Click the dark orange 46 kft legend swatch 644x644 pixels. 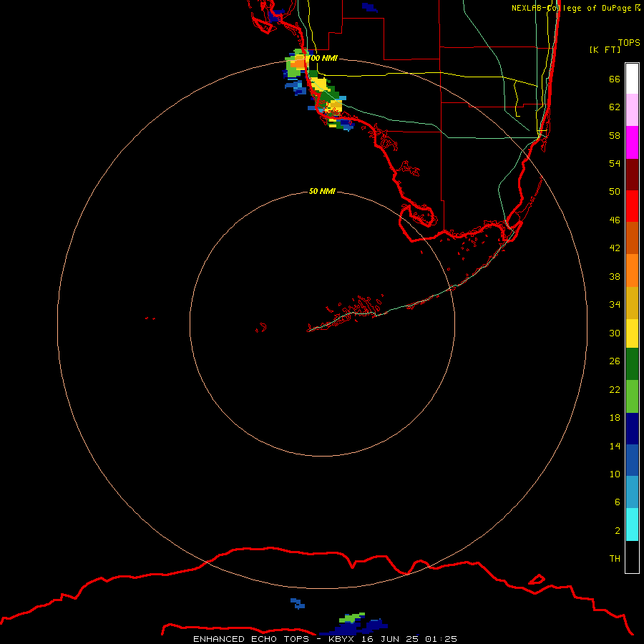coord(632,238)
